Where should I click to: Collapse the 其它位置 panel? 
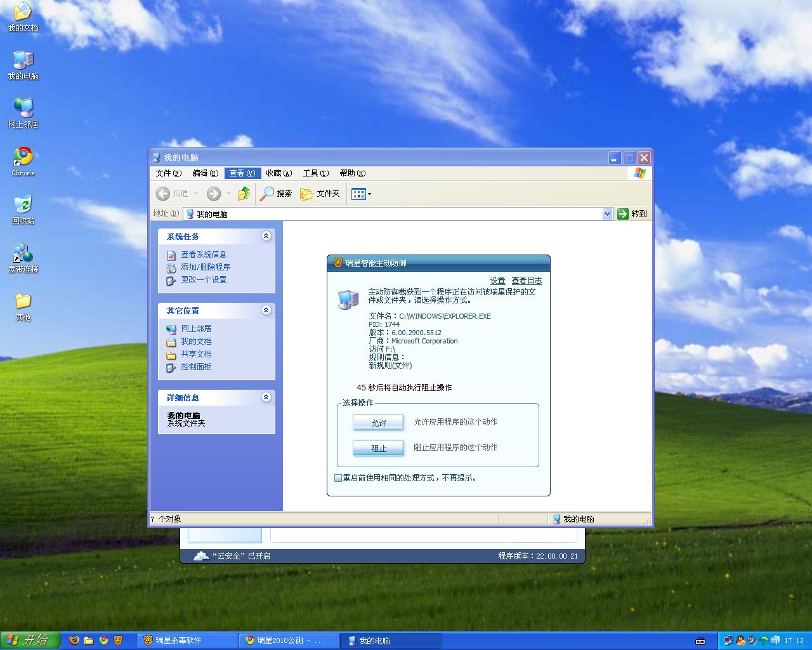click(x=266, y=310)
